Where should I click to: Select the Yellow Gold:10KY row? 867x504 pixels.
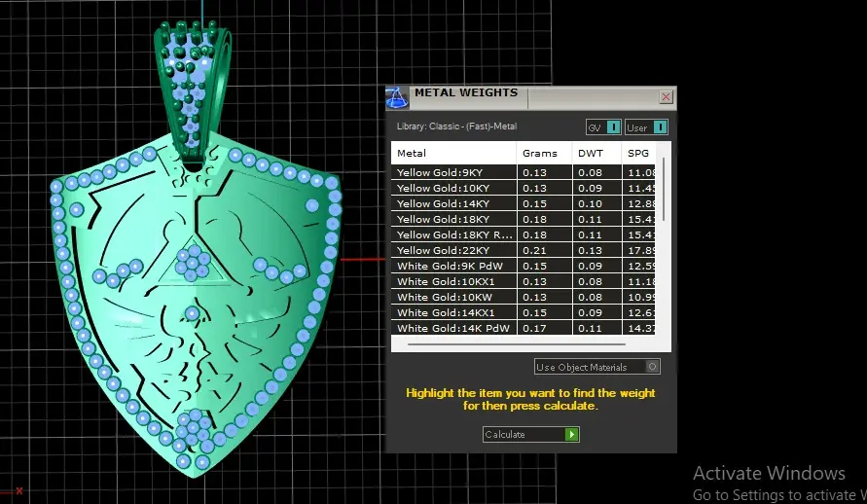[524, 188]
